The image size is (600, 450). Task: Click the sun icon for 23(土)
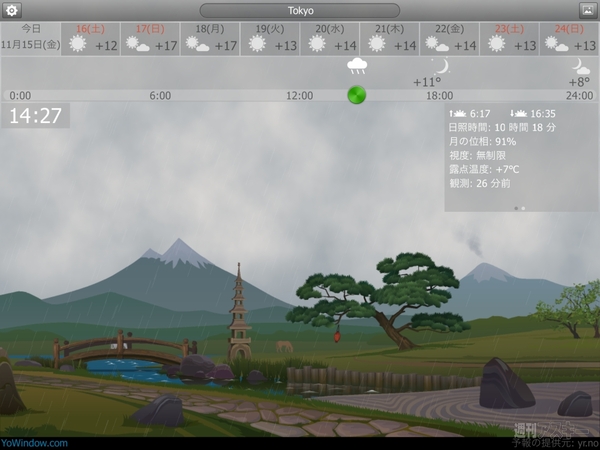coord(497,44)
